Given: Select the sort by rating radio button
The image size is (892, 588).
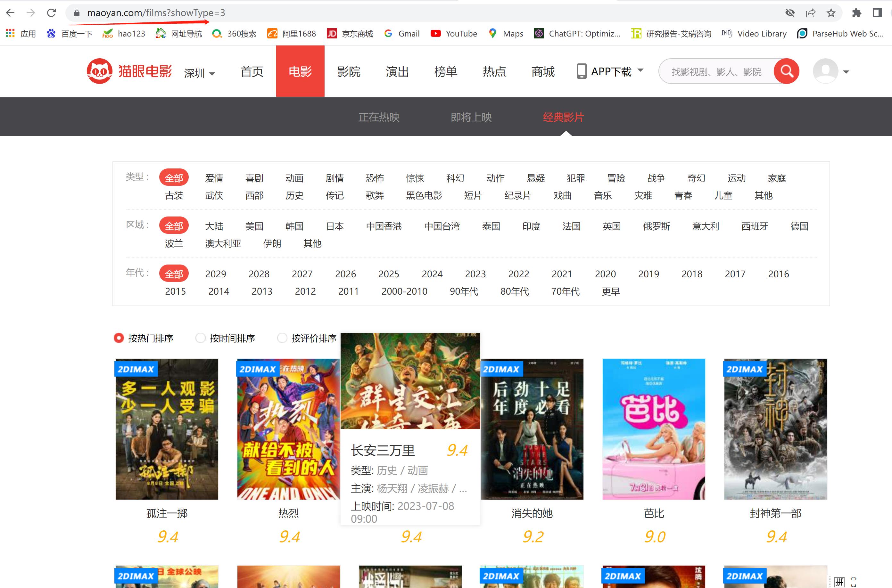Looking at the screenshot, I should click(x=282, y=338).
